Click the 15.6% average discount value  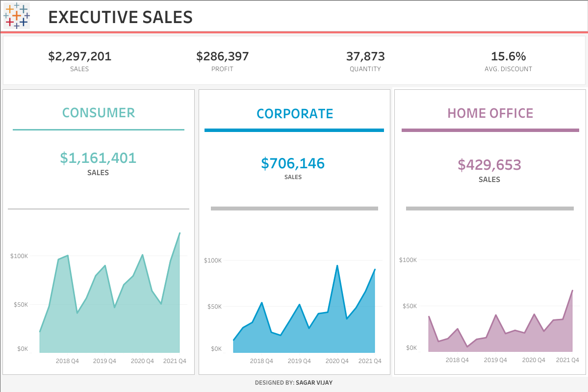tap(508, 56)
